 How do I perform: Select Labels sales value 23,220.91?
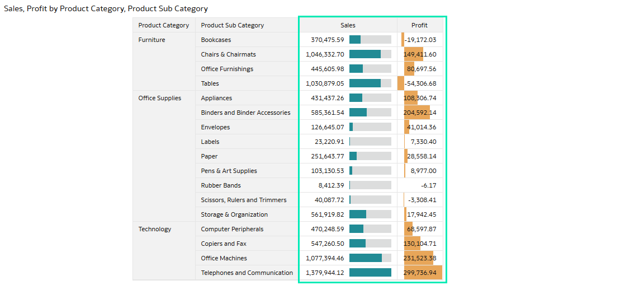point(329,142)
